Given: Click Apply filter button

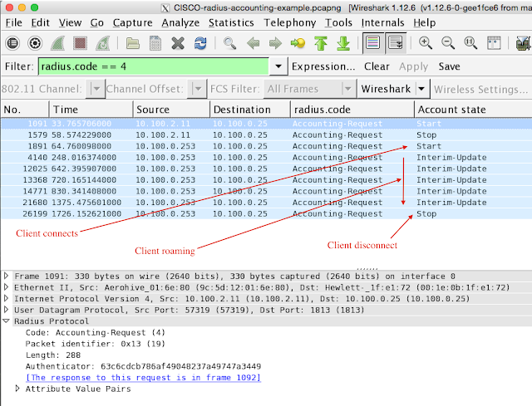Looking at the screenshot, I should click(413, 66).
